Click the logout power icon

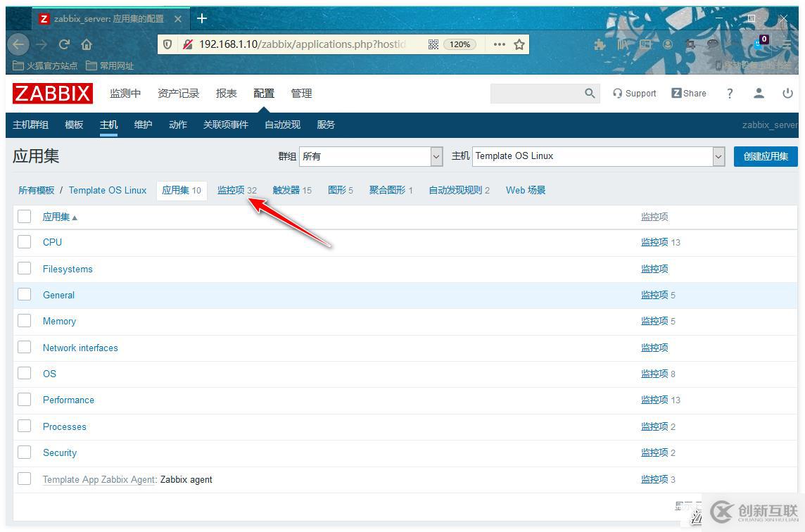coord(787,94)
